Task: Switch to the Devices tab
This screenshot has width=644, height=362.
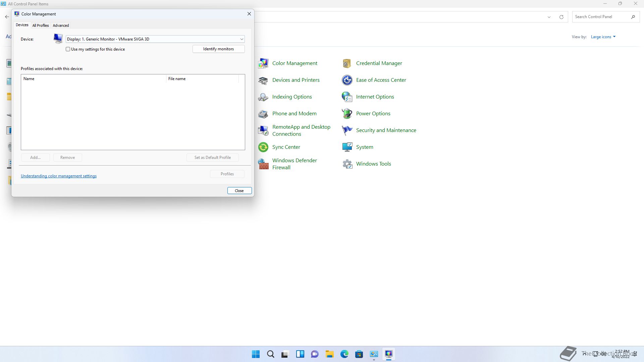Action: 22,25
